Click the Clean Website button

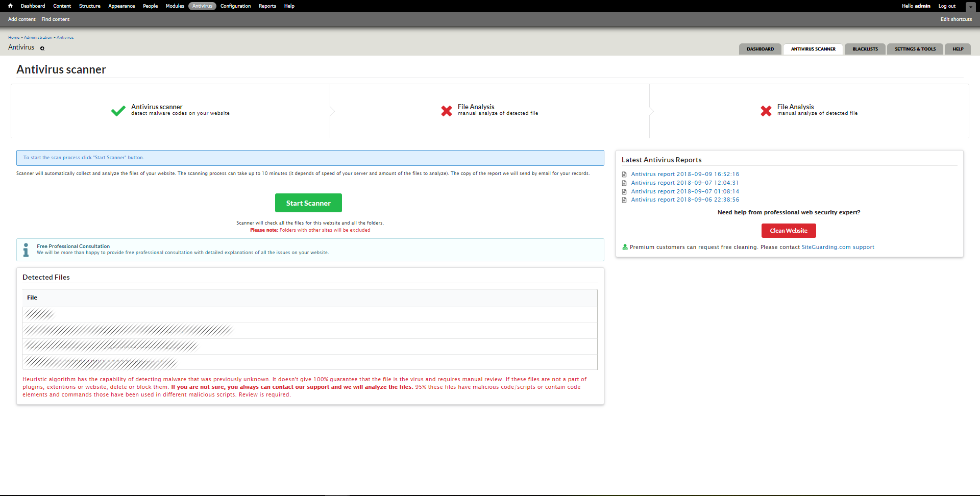tap(788, 230)
